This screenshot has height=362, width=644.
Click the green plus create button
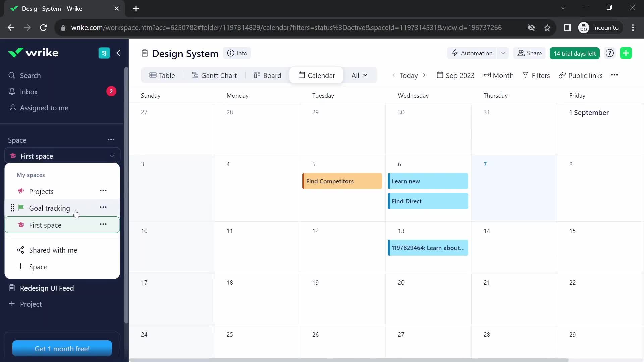tap(626, 53)
